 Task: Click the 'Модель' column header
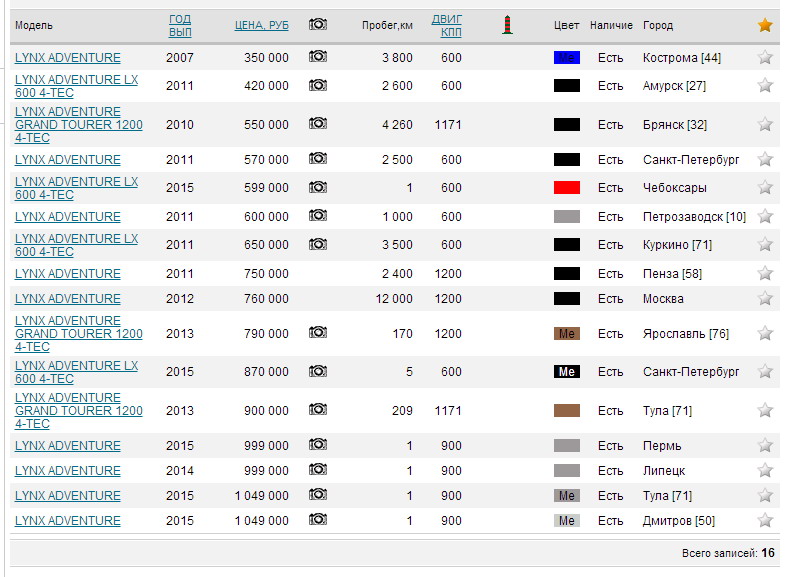[34, 26]
